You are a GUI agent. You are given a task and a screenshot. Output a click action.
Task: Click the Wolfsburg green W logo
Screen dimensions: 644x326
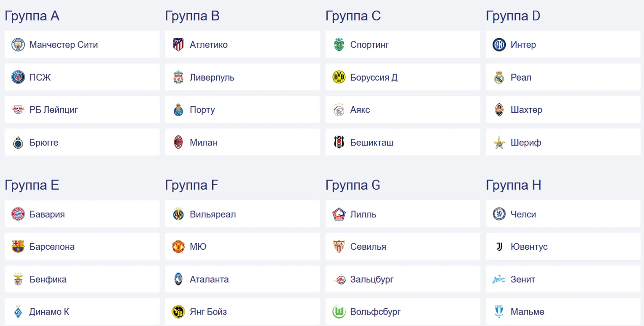tap(339, 312)
